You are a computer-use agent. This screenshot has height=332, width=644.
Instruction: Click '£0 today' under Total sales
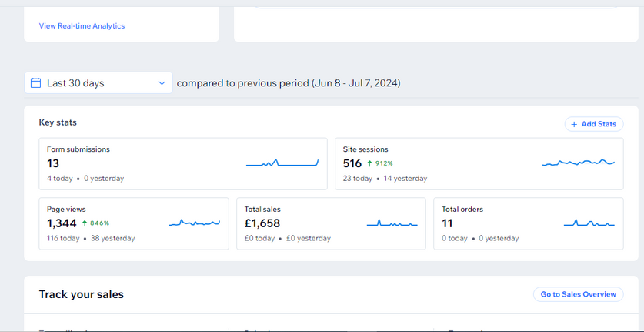[259, 238]
